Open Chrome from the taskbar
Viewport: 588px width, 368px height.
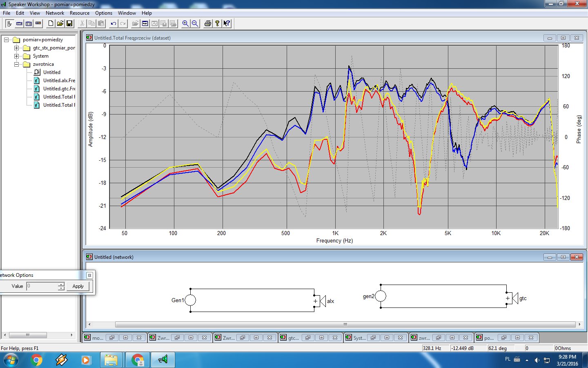[36, 360]
